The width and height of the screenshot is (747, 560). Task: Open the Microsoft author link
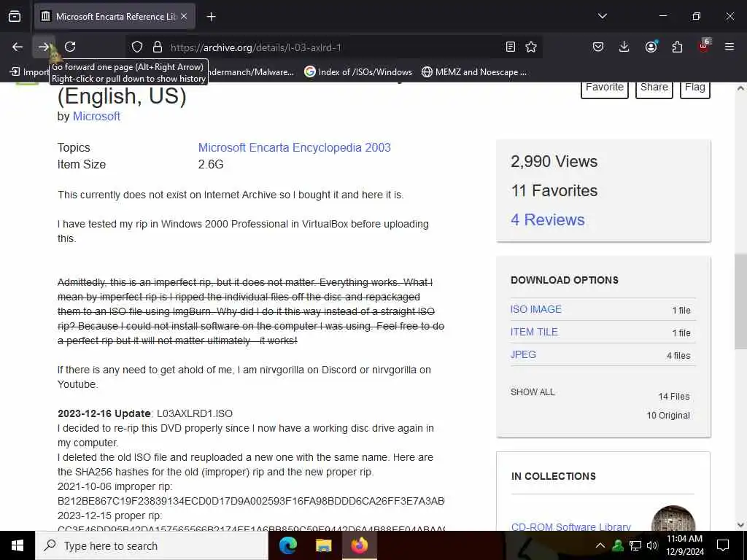point(96,116)
